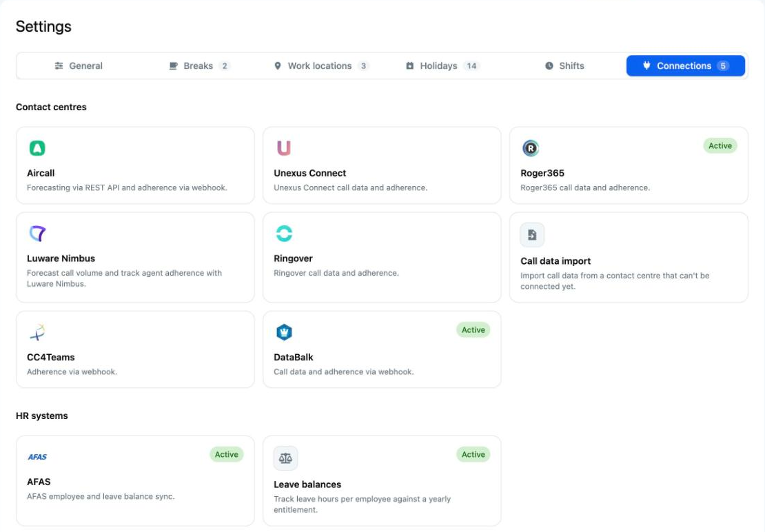Viewport: 765px width, 532px height.
Task: Click the coffee cup icon on Breaks tab
Action: tap(173, 66)
